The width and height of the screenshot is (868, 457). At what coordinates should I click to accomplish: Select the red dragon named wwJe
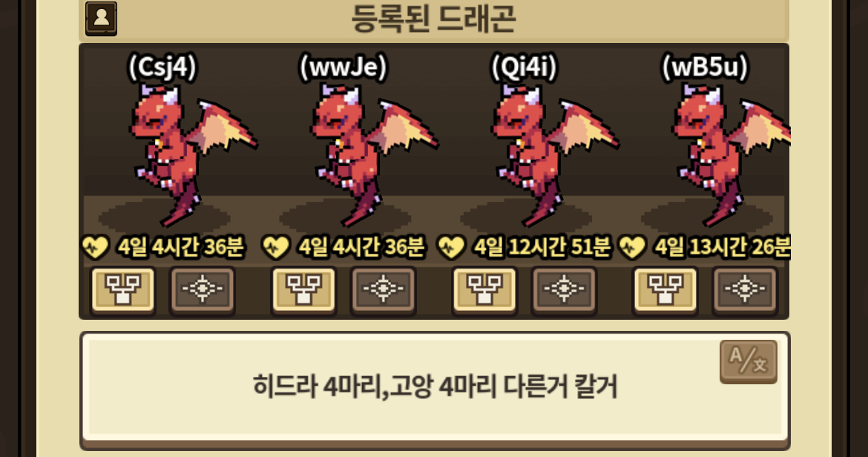(x=372, y=155)
